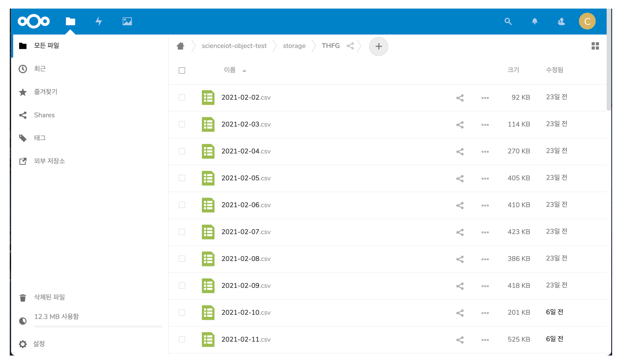The width and height of the screenshot is (619, 364).
Task: Open the Activity lightning bolt app
Action: tap(98, 21)
